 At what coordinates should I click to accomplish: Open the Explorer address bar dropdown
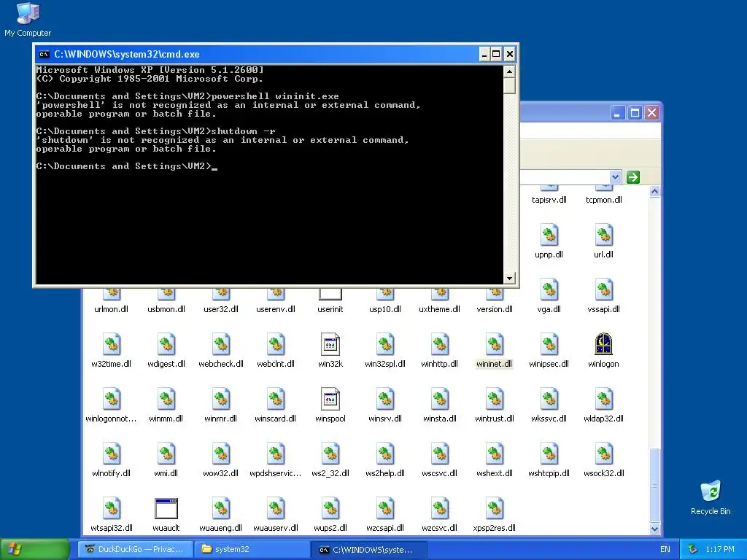(x=615, y=177)
